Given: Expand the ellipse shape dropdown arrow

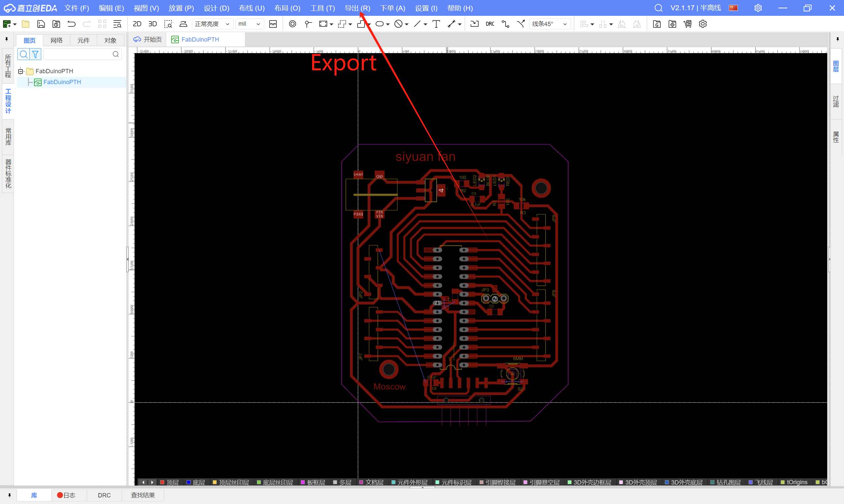Looking at the screenshot, I should (388, 24).
